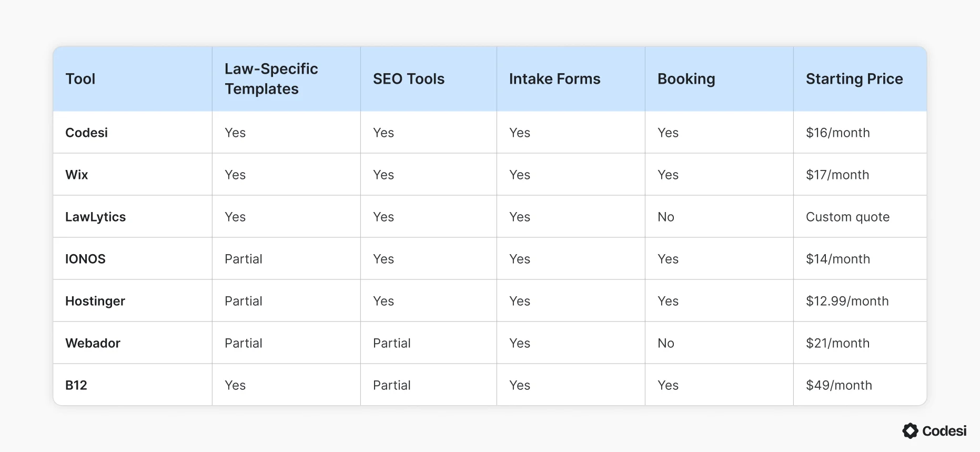980x452 pixels.
Task: Click the Codesi logo icon in corner
Action: 910,431
